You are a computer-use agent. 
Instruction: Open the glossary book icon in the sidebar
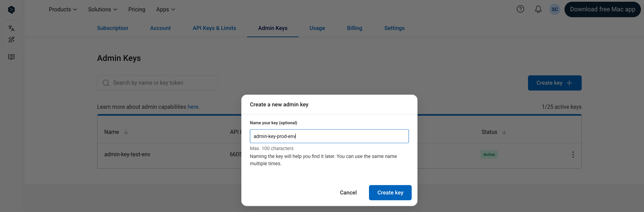[11, 57]
